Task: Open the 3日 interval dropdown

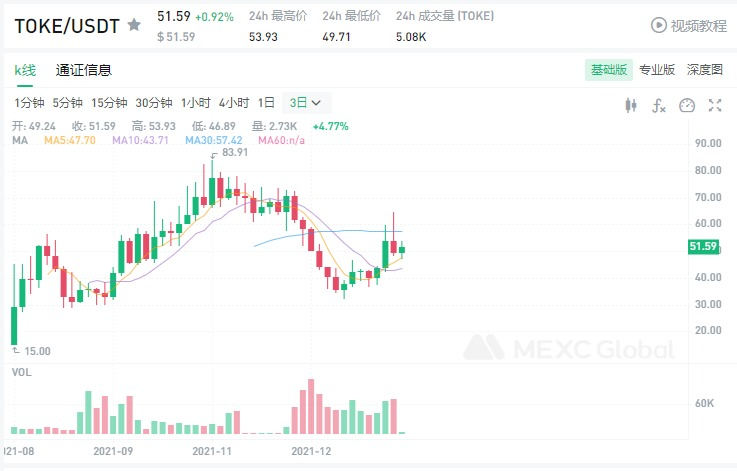Action: coord(305,102)
